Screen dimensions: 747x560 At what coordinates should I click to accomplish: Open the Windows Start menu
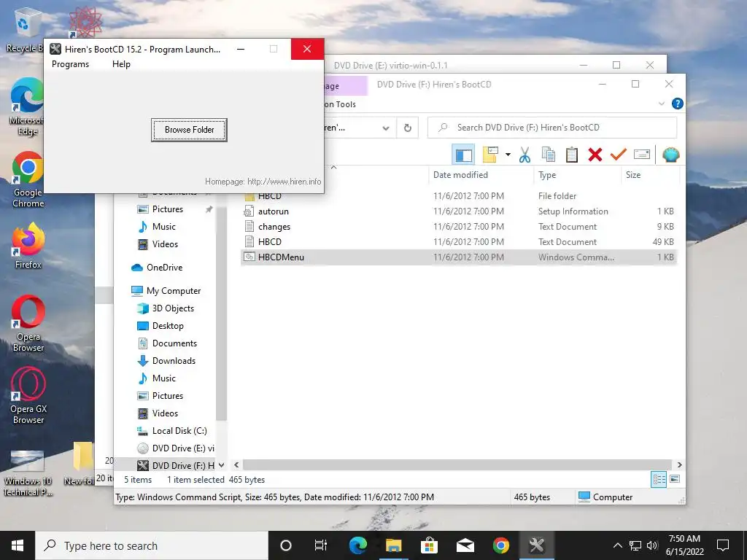click(18, 545)
